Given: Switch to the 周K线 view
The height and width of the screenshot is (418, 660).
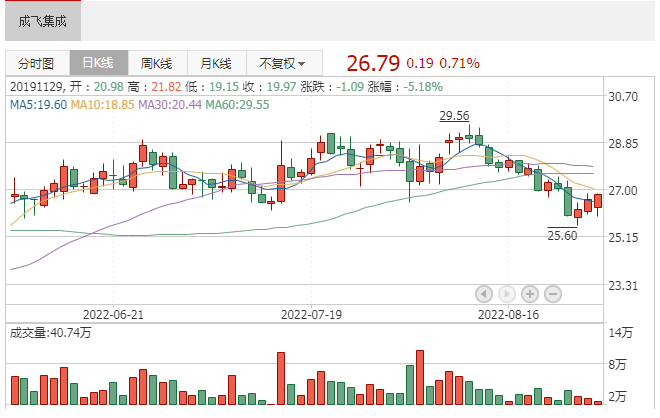Looking at the screenshot, I should (156, 62).
